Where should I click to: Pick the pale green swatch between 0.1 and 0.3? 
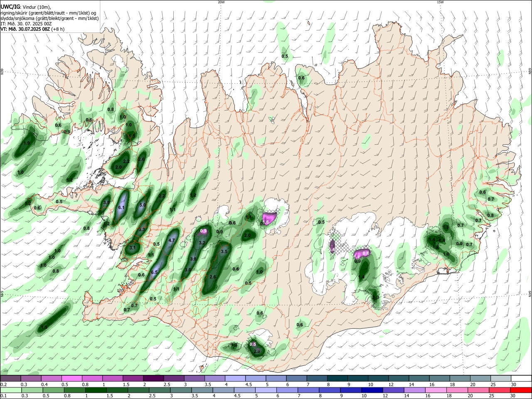(10, 390)
